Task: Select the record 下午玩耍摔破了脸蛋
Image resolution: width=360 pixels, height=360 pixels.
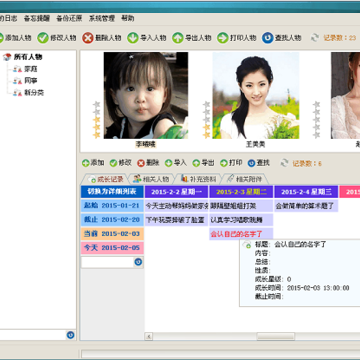Action: tap(177, 220)
